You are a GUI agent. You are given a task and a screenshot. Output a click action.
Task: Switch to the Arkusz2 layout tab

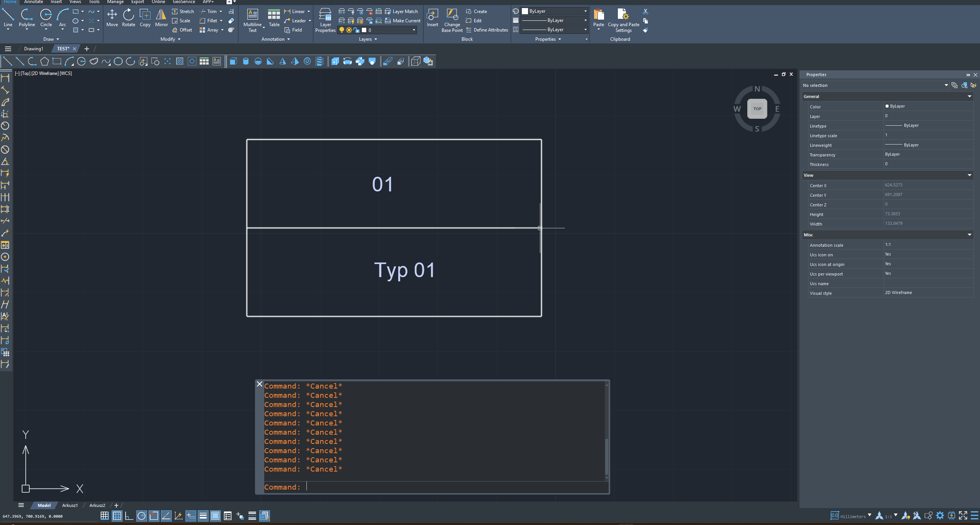tap(97, 505)
